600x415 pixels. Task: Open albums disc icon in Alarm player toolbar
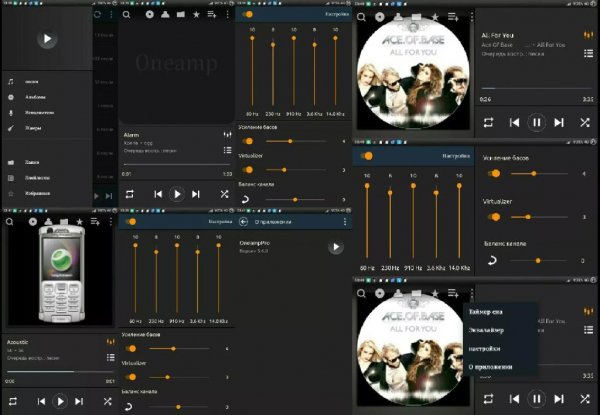coord(150,15)
